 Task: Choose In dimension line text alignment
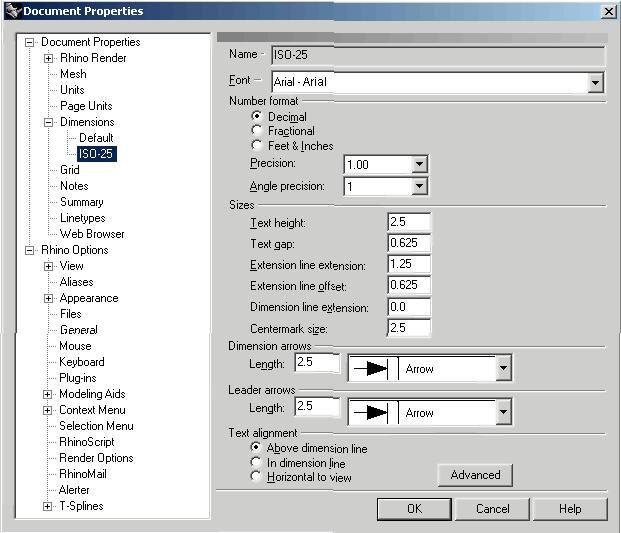[x=258, y=464]
